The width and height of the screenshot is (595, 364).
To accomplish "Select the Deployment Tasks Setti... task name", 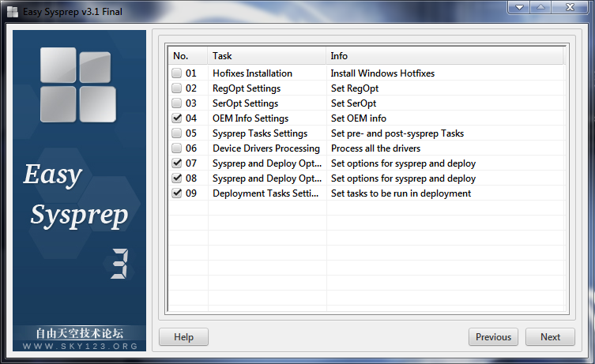I will [x=265, y=193].
